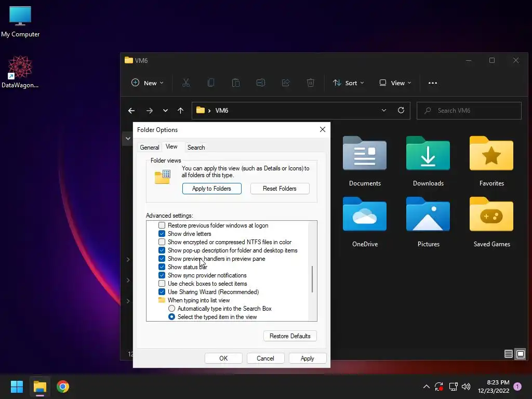
Task: Click the Rename icon in Explorer toolbar
Action: point(261,83)
